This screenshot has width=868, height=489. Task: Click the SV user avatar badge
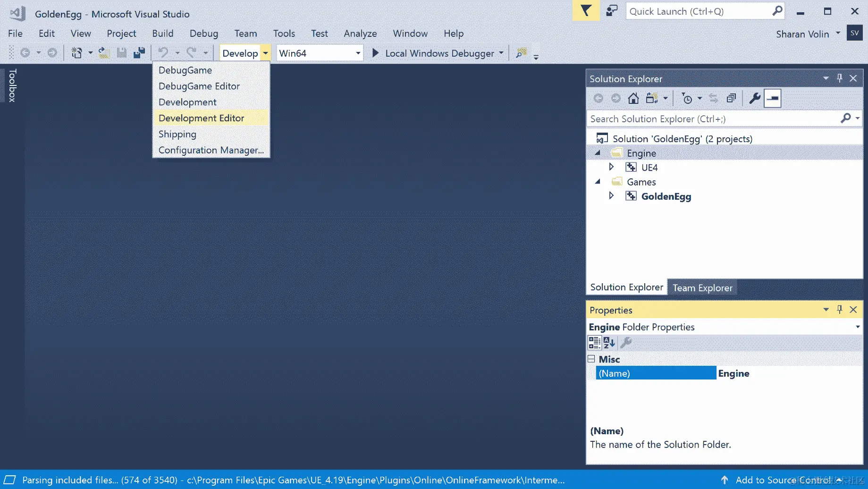pos(855,33)
